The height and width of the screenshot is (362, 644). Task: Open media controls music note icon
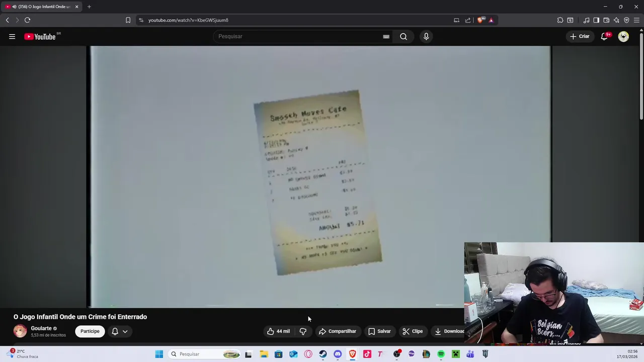click(x=586, y=20)
